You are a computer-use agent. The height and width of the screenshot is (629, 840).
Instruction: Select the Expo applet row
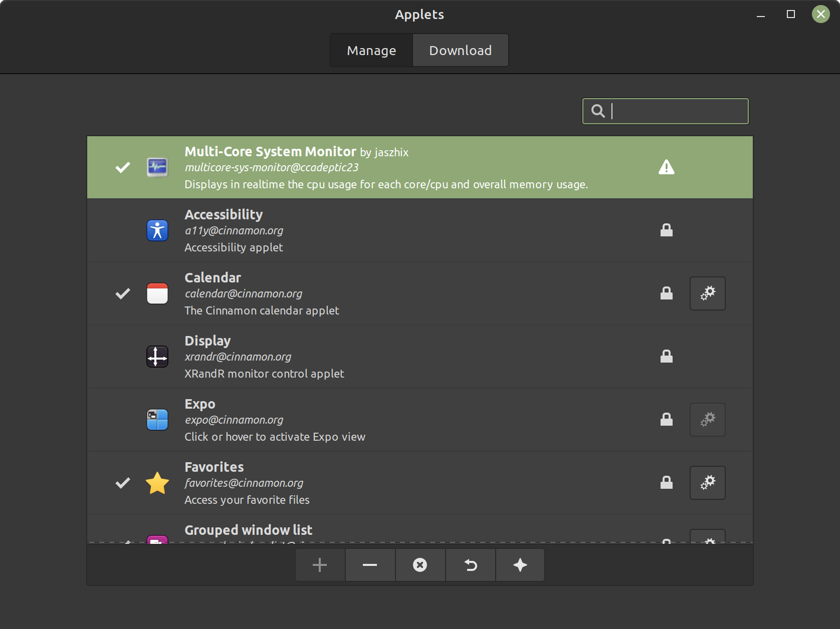coord(401,420)
